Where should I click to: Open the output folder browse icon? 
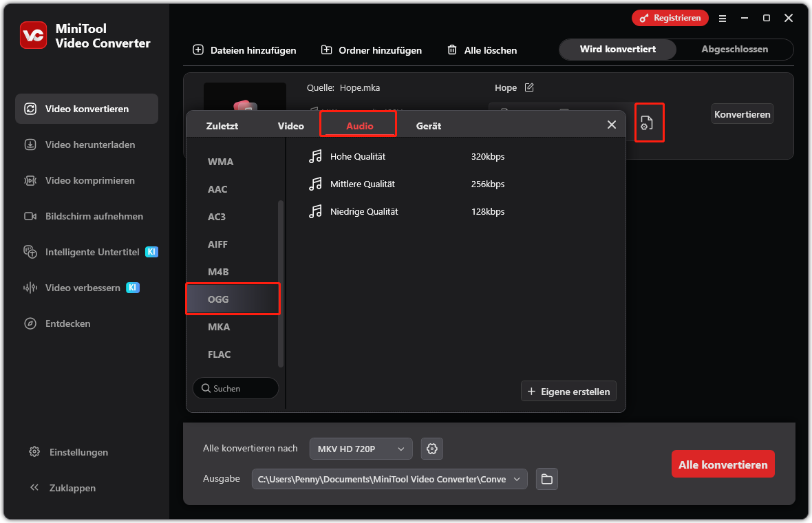pyautogui.click(x=547, y=479)
